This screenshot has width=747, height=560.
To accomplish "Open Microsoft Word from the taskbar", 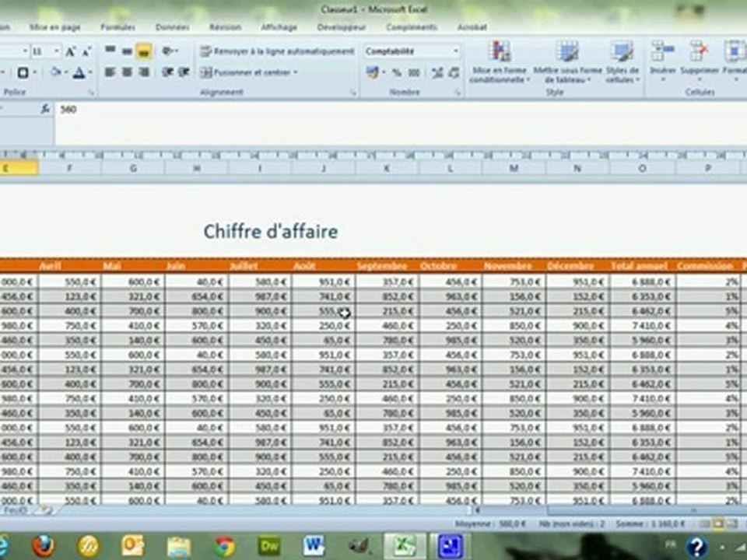I will [x=314, y=546].
